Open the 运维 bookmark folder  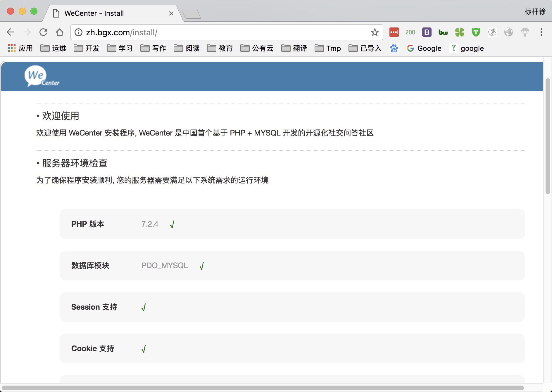tap(53, 48)
